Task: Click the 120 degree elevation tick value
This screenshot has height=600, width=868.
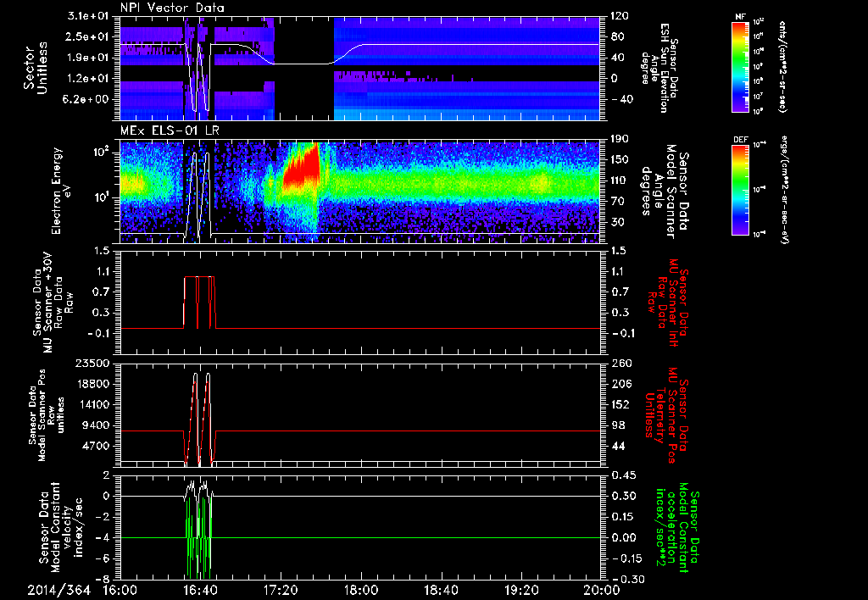Action: [x=620, y=16]
